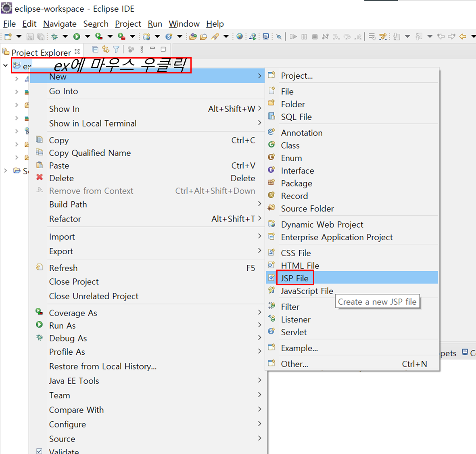This screenshot has width=476, height=454.
Task: Open dropdown arrow beside Run icon
Action: click(x=88, y=37)
